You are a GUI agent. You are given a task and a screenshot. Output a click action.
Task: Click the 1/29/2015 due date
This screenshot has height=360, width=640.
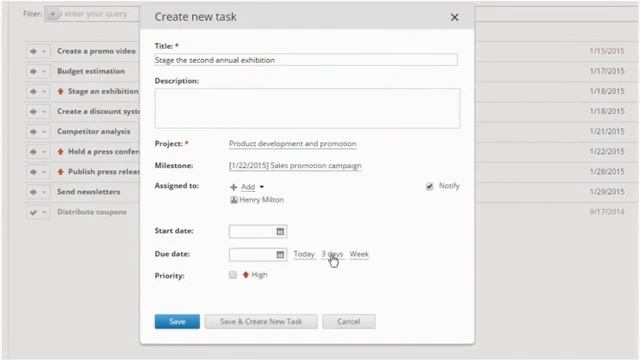click(x=607, y=191)
